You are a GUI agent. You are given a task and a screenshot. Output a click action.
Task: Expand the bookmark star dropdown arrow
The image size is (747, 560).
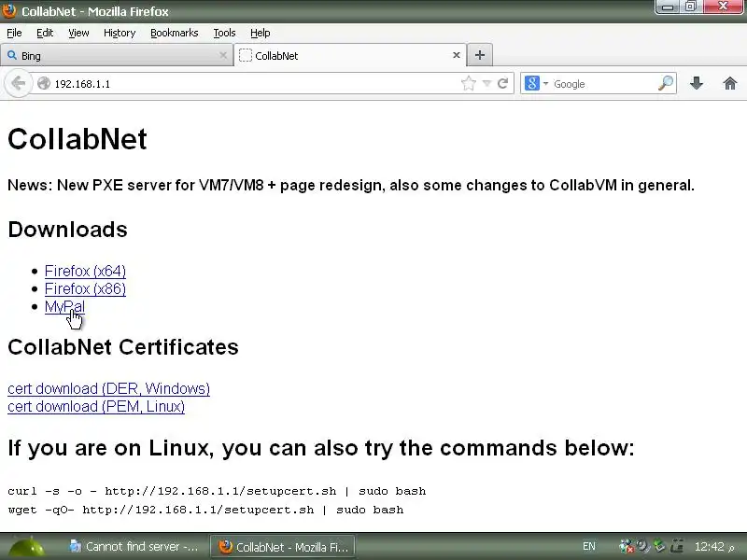pos(486,84)
